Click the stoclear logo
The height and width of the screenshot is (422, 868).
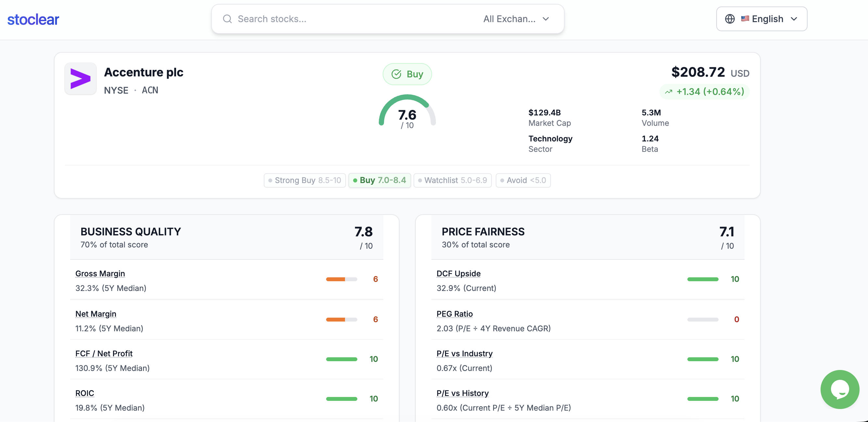click(x=33, y=19)
